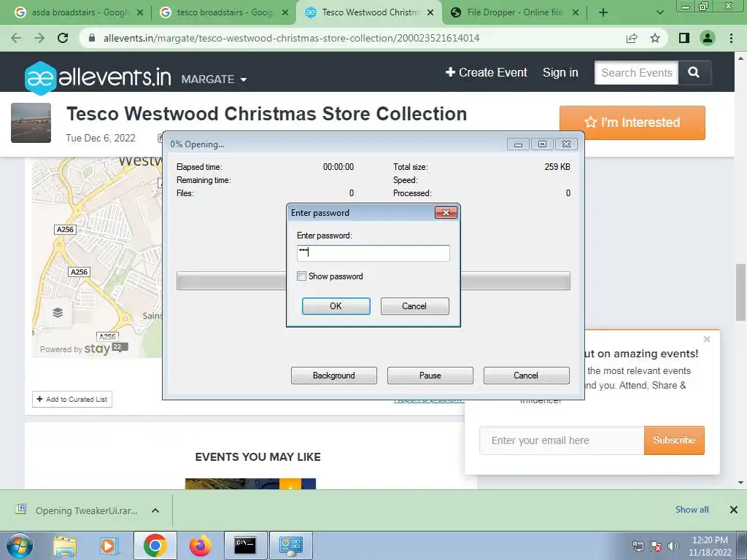Show all downloads
Viewport: 747px width, 560px height.
click(x=692, y=510)
